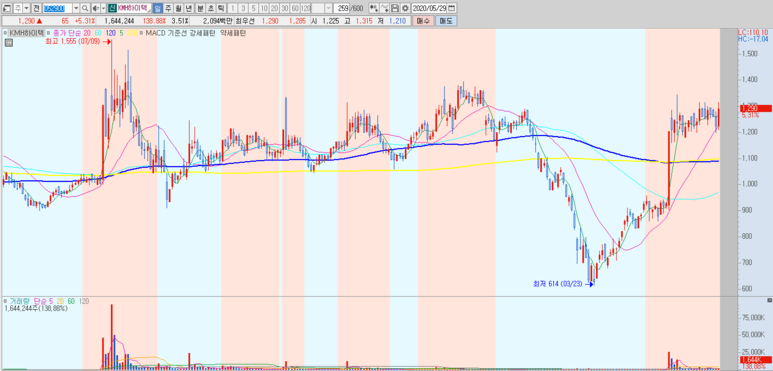Select tick 틱 chart period
Image resolution: width=773 pixels, height=371 pixels.
tap(220, 8)
